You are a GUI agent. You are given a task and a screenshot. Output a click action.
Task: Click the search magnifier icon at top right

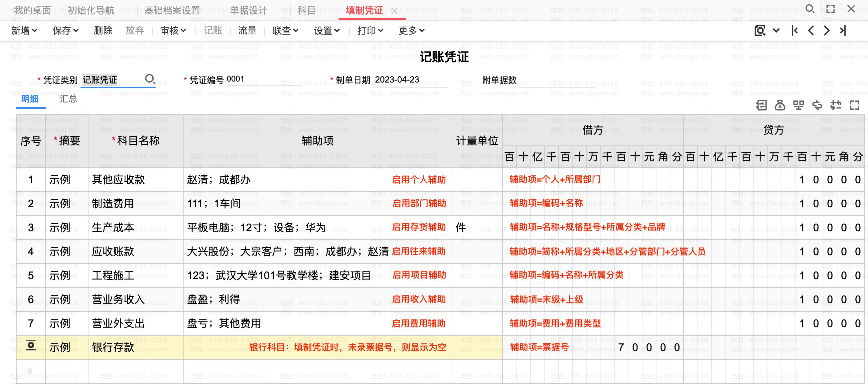click(810, 9)
